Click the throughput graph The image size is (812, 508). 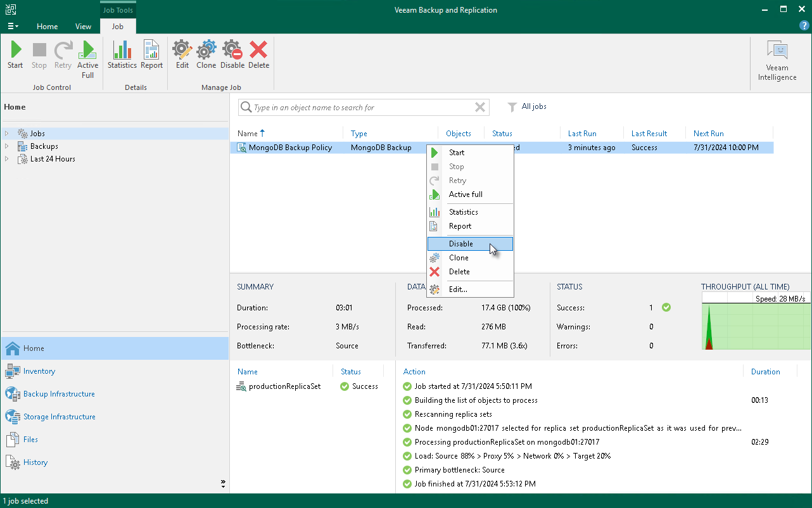point(755,321)
